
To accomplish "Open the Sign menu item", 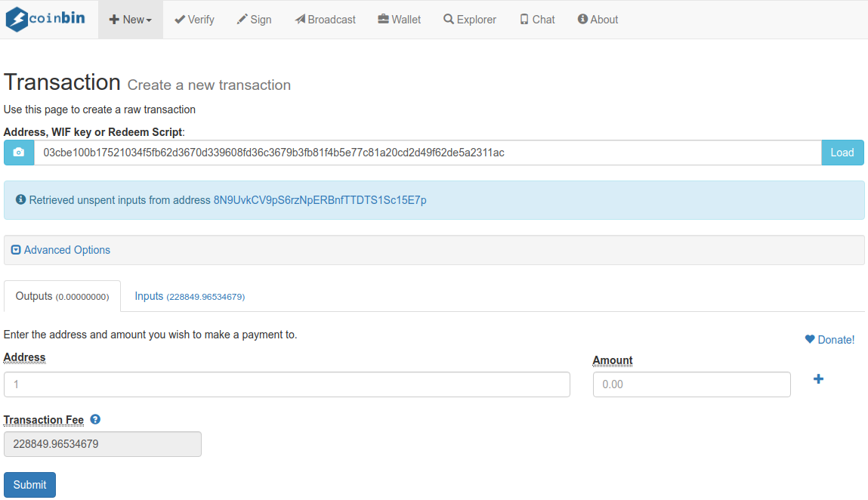I will 254,20.
